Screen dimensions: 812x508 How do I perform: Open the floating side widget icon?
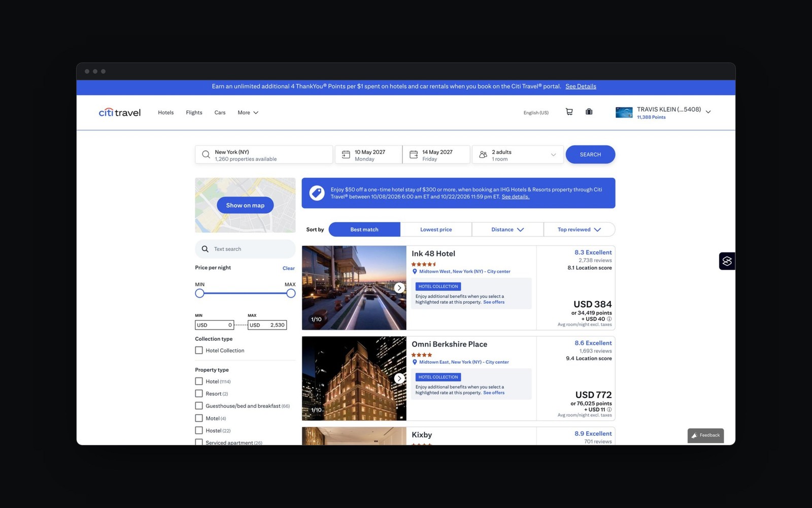[x=727, y=261]
